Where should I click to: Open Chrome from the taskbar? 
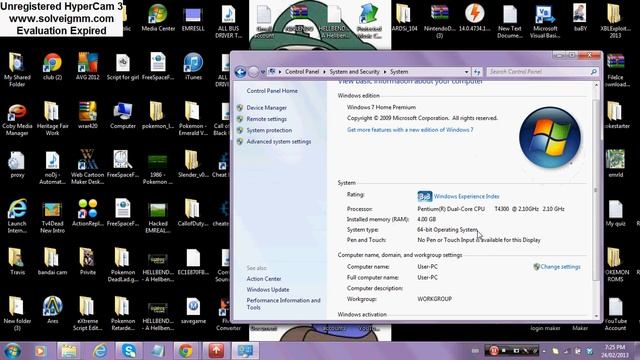(x=186, y=351)
